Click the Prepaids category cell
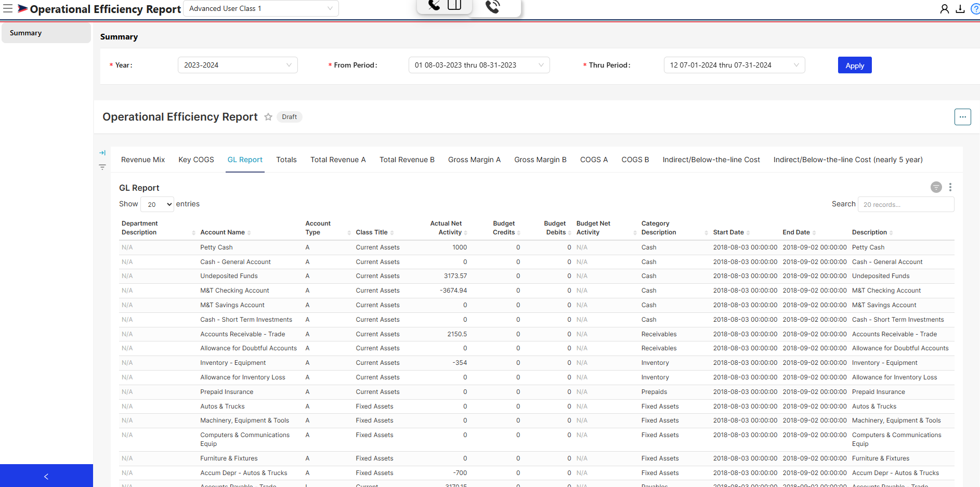980x487 pixels. pos(654,392)
